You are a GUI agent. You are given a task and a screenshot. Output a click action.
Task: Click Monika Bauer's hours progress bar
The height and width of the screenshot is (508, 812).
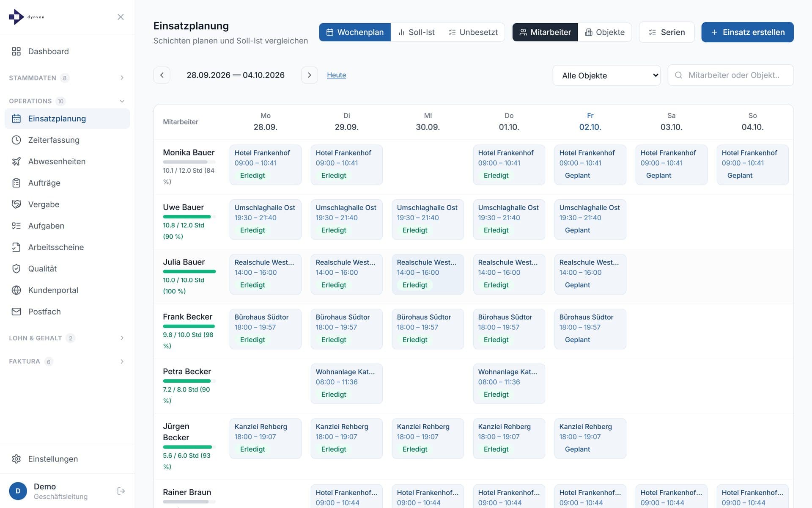point(189,162)
